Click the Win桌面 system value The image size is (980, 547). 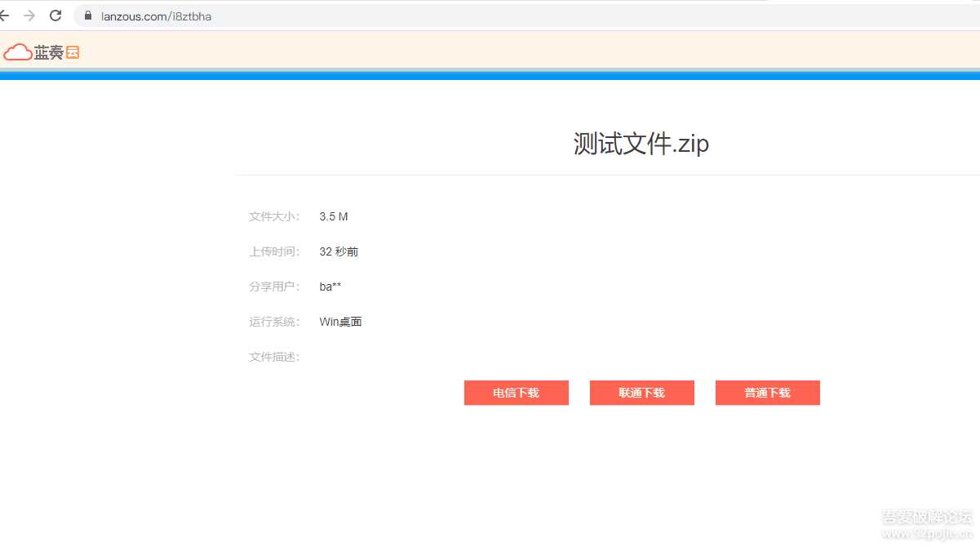pos(340,321)
